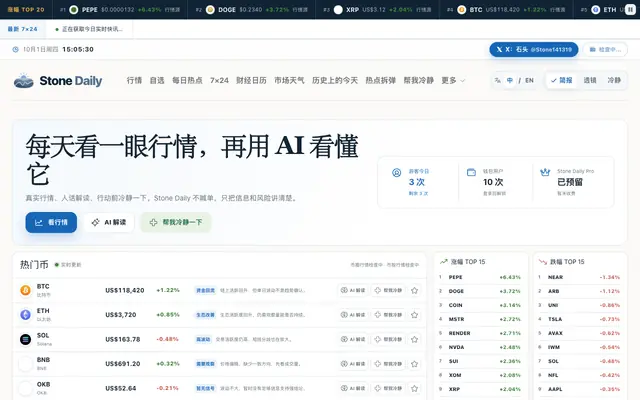Image resolution: width=640 pixels, height=400 pixels.
Task: Click the losers TOP 15 downtrend icon
Action: pos(543,262)
